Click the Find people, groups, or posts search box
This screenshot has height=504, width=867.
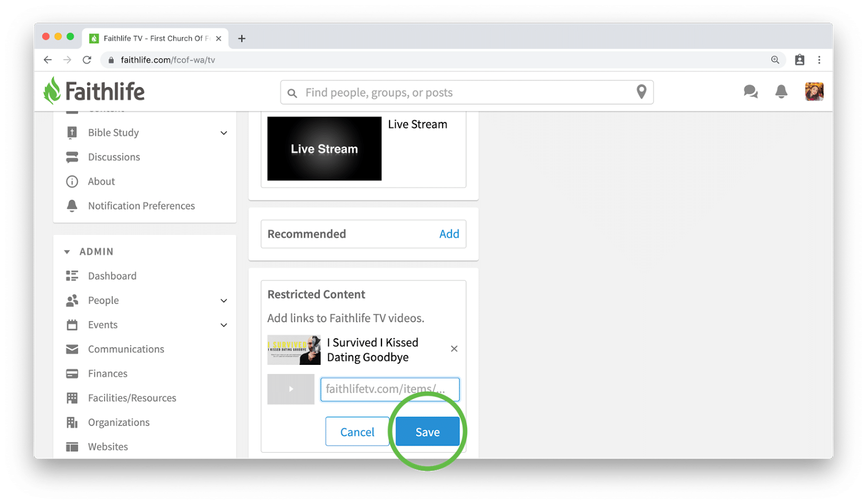point(467,93)
